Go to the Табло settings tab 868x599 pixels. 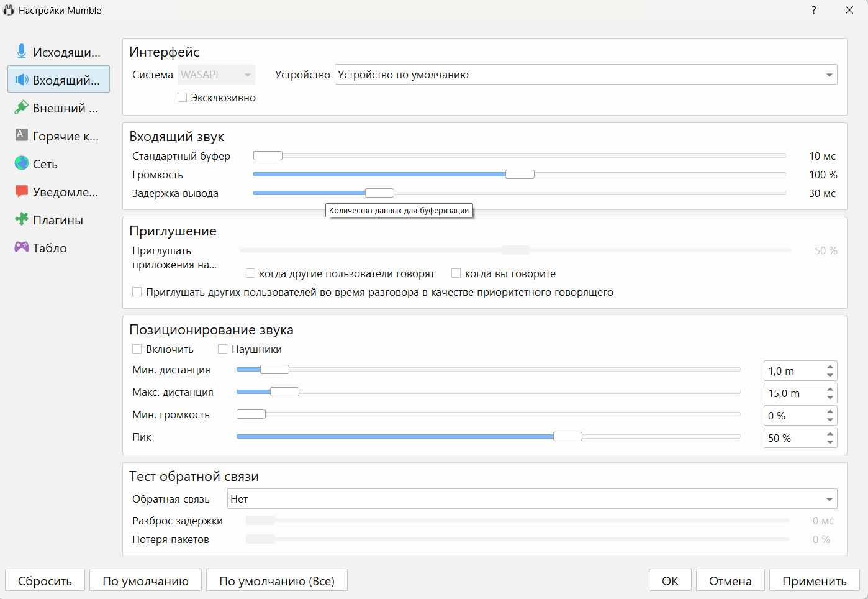click(58, 247)
